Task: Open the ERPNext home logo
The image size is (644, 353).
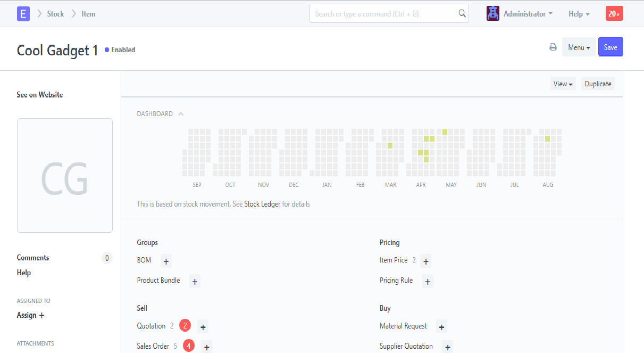Action: coord(23,14)
